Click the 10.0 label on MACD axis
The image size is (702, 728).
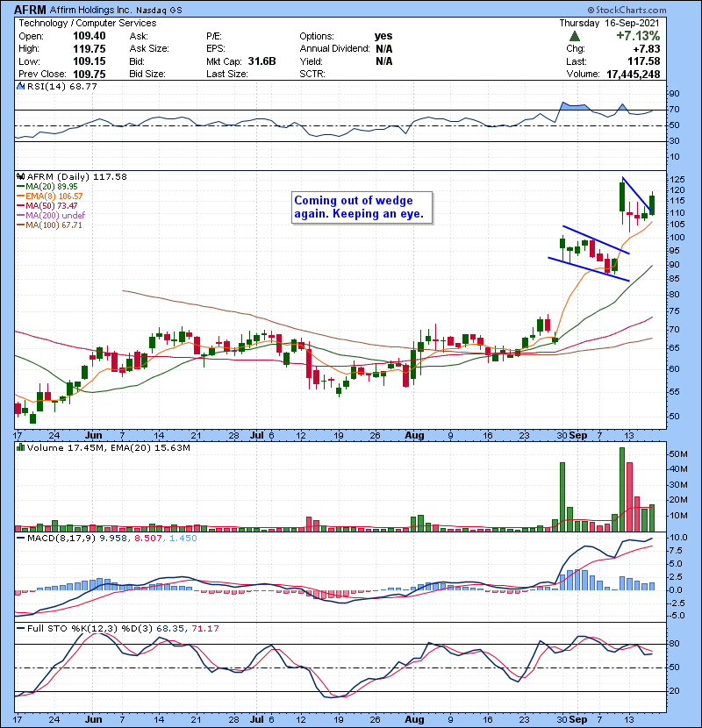click(679, 538)
